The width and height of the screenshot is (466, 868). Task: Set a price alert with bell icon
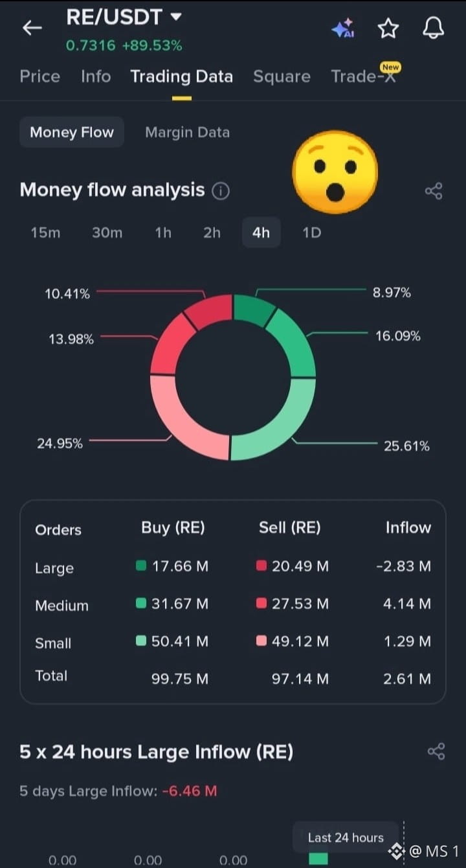(x=433, y=28)
